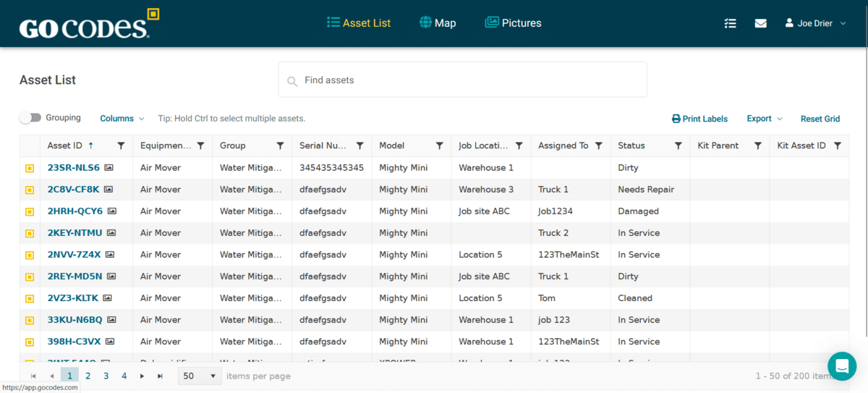
Task: Open the items per page dropdown
Action: 200,376
